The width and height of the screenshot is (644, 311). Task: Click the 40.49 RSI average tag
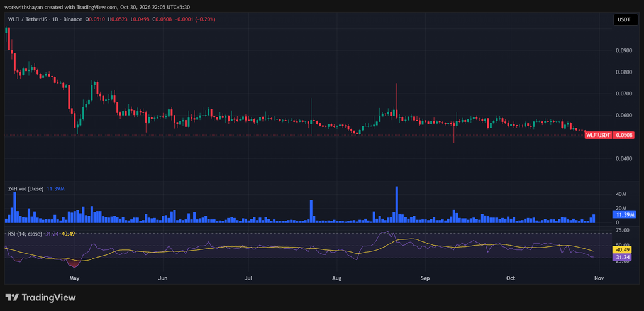(623, 250)
